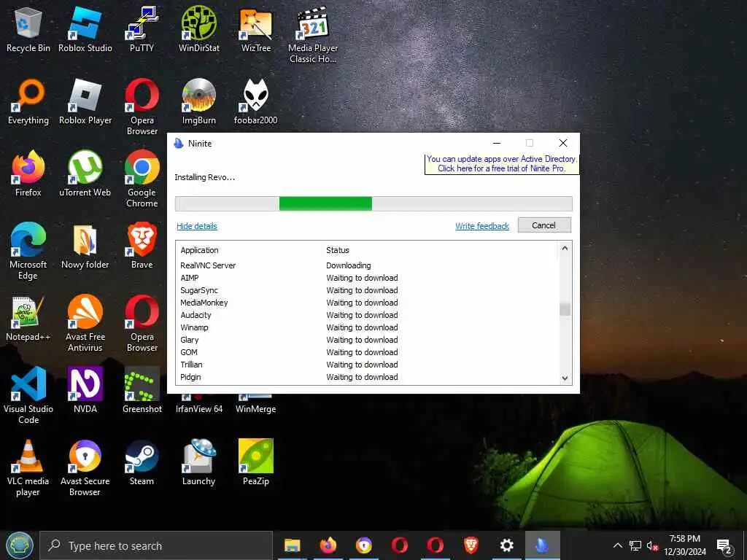Select the Launchy desktop shortcut
This screenshot has width=747, height=560.
click(x=198, y=463)
